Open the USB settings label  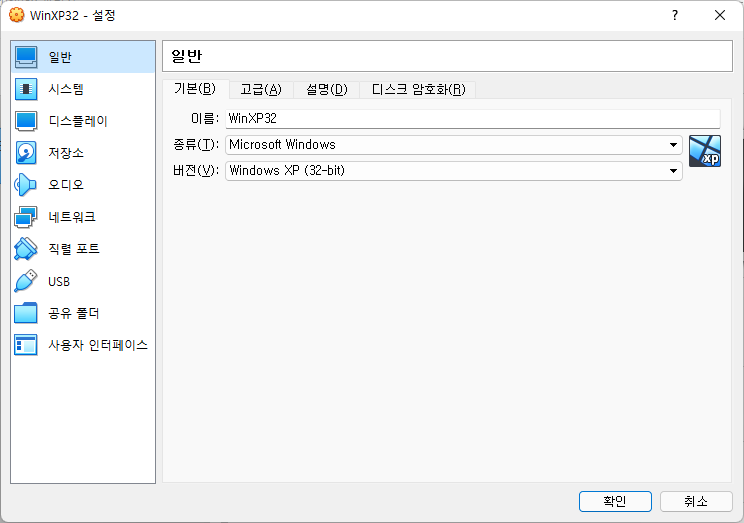click(x=59, y=281)
